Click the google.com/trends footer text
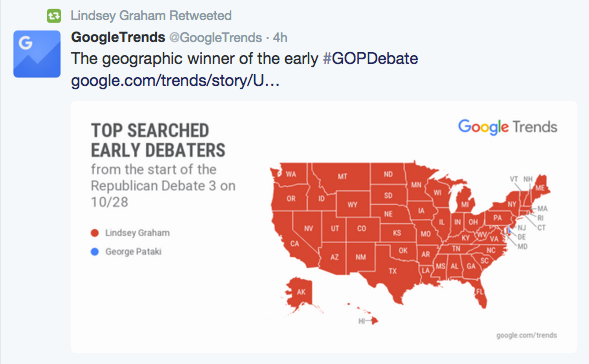589x364 pixels. coord(527,335)
